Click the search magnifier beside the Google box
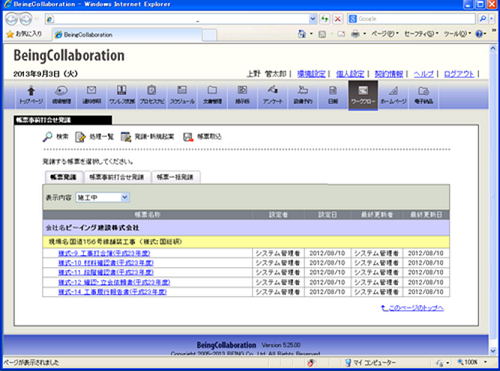 [483, 19]
